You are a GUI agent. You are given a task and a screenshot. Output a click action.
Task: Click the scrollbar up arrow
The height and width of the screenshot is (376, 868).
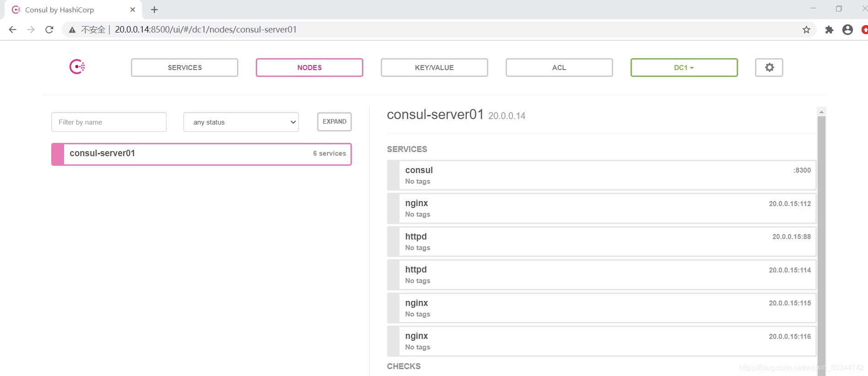[821, 112]
